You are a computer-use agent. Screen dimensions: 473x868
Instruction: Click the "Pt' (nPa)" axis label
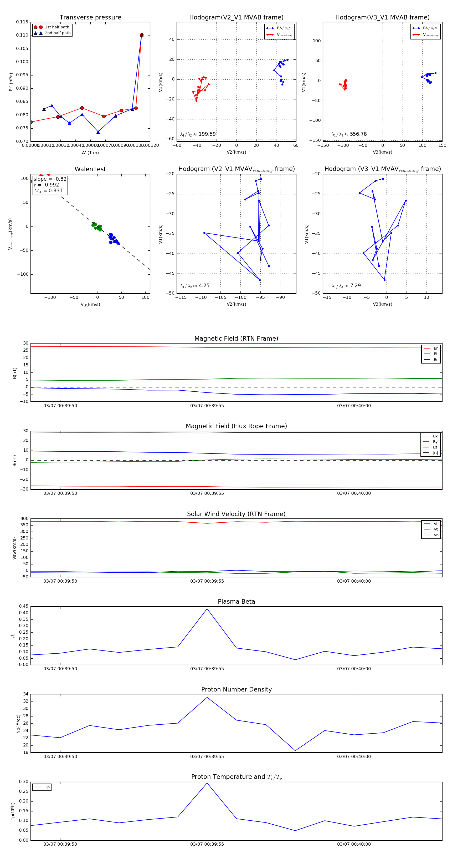[x=11, y=82]
